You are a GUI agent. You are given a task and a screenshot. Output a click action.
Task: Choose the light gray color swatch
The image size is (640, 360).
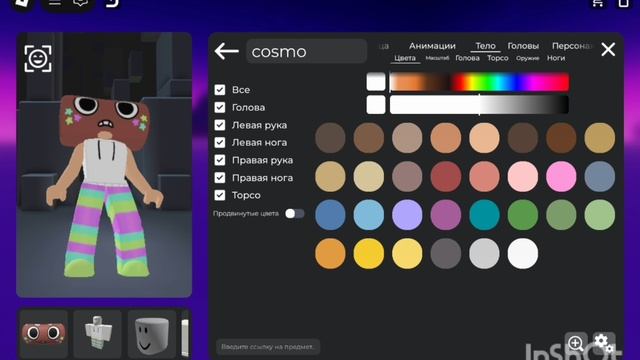(x=484, y=253)
